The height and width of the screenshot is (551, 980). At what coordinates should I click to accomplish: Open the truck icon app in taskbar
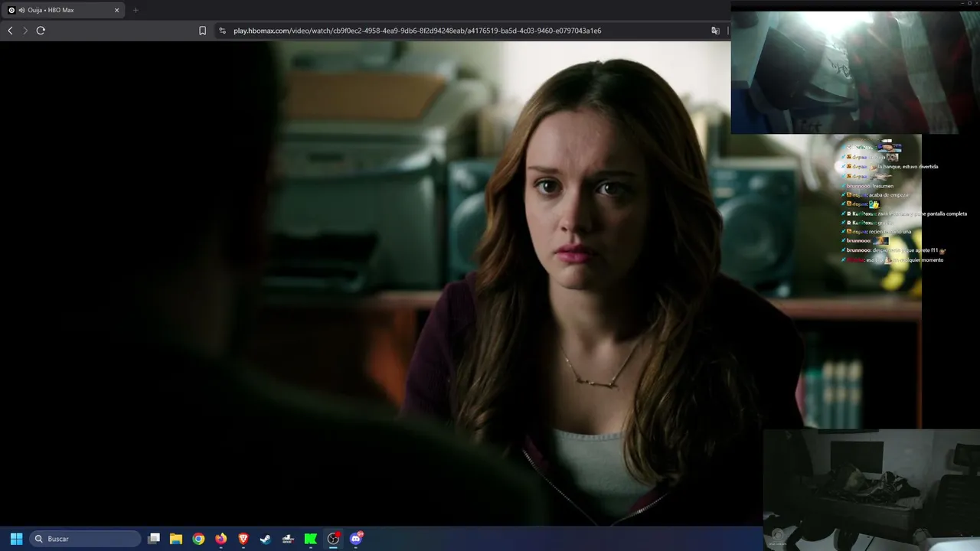[288, 539]
